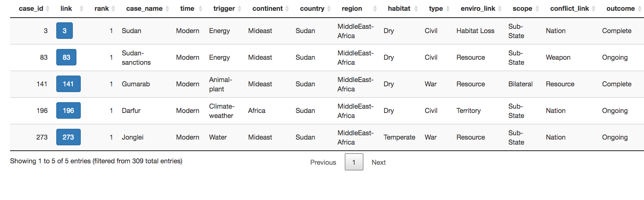Open Jonglei case via 273 button

click(x=69, y=137)
